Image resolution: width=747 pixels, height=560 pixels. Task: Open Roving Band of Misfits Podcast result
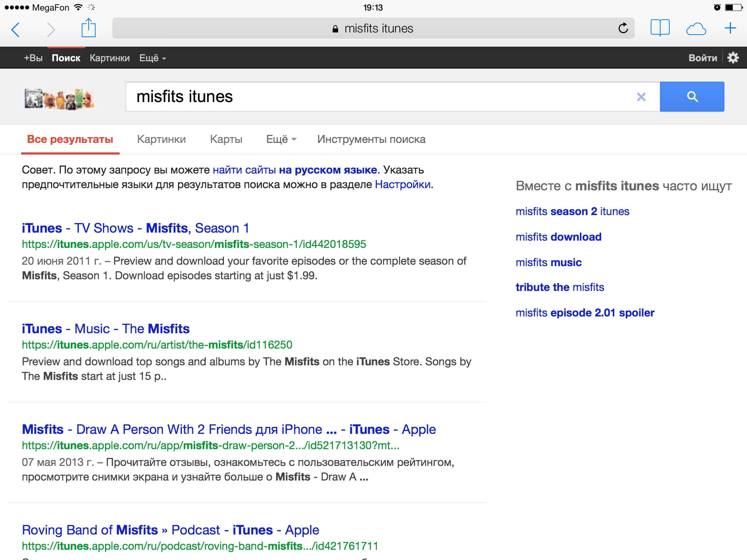(170, 530)
